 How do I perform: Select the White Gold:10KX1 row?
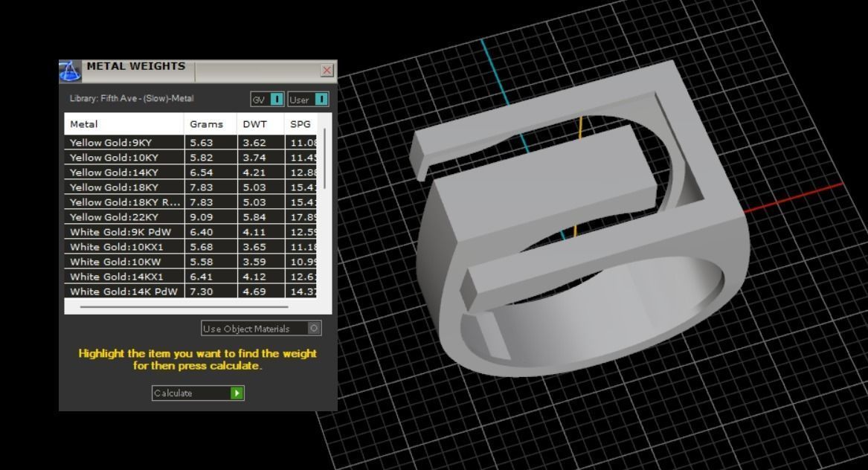(x=190, y=247)
